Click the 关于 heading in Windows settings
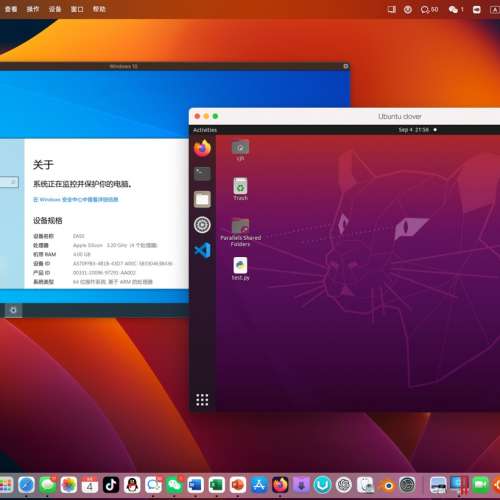 pos(43,165)
